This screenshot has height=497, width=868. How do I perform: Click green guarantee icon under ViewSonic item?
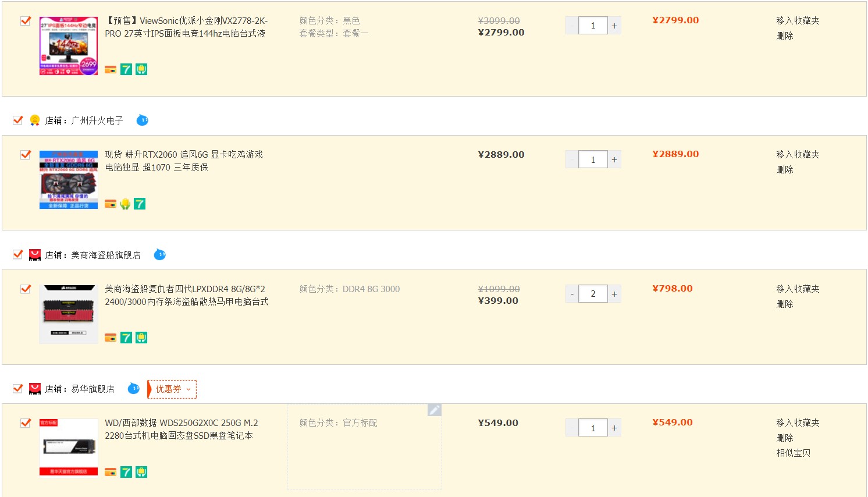click(141, 70)
